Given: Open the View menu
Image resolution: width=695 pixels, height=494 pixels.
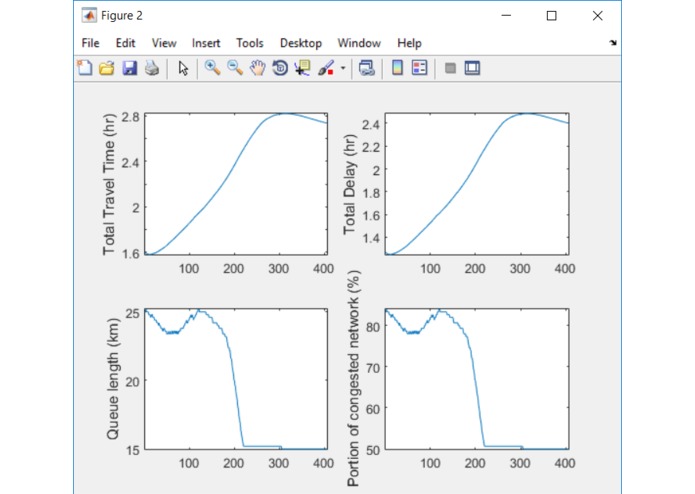Looking at the screenshot, I should (x=164, y=43).
